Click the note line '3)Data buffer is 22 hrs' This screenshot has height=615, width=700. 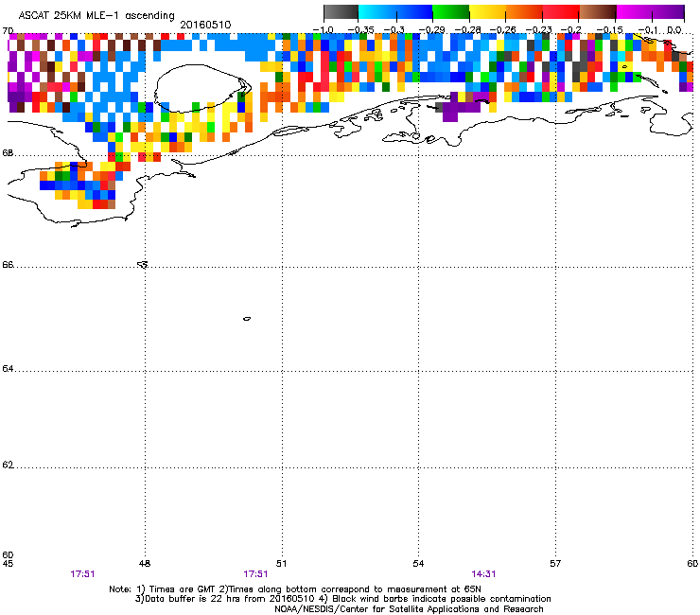pyautogui.click(x=342, y=599)
